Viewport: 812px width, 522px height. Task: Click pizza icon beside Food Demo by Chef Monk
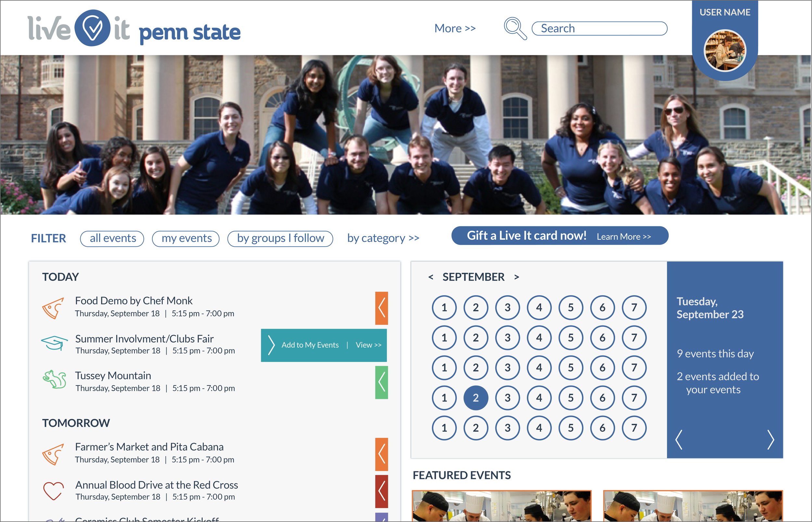click(x=53, y=308)
